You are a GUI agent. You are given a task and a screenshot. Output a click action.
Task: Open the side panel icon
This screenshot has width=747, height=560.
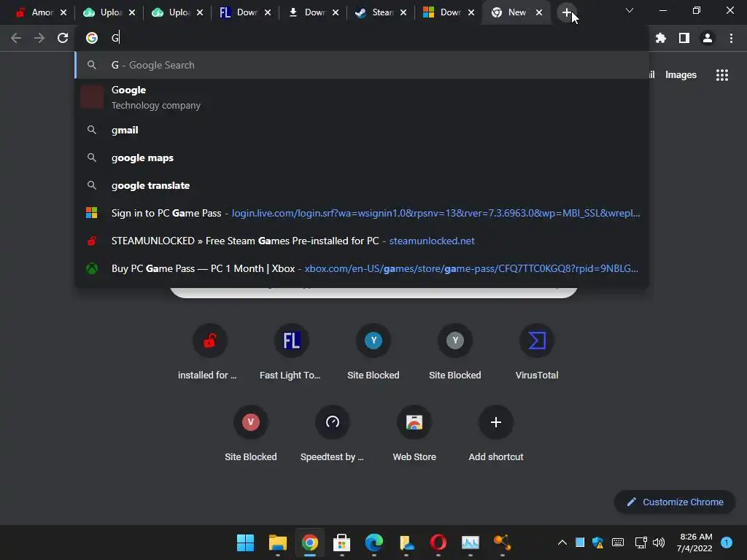tap(684, 38)
